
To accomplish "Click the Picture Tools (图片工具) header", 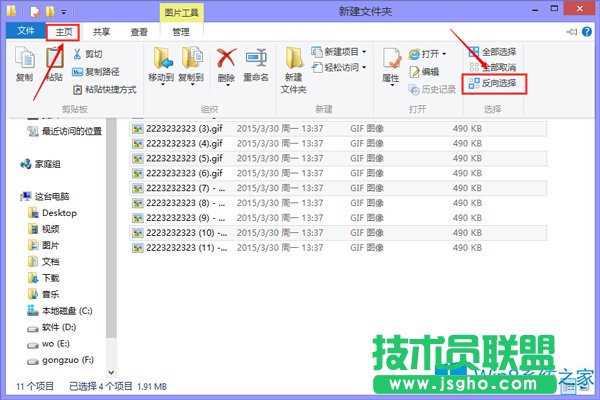I will [x=181, y=13].
